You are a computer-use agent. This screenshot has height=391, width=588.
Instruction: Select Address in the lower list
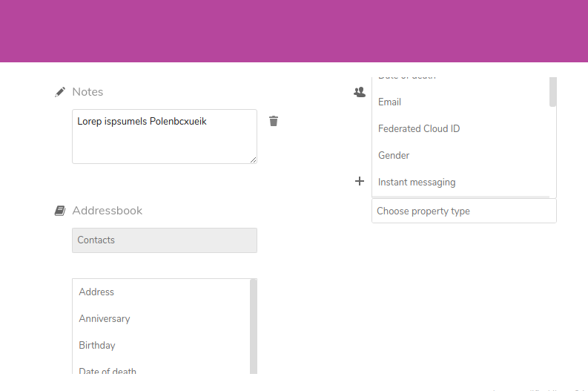161,292
